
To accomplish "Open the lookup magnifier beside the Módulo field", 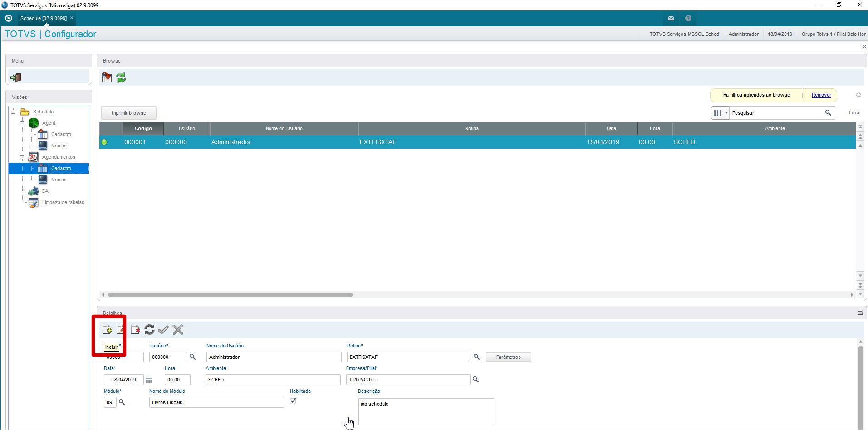I will [122, 402].
